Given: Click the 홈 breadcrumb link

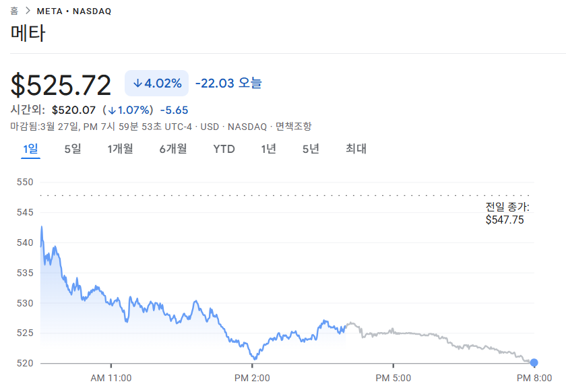Looking at the screenshot, I should point(14,11).
